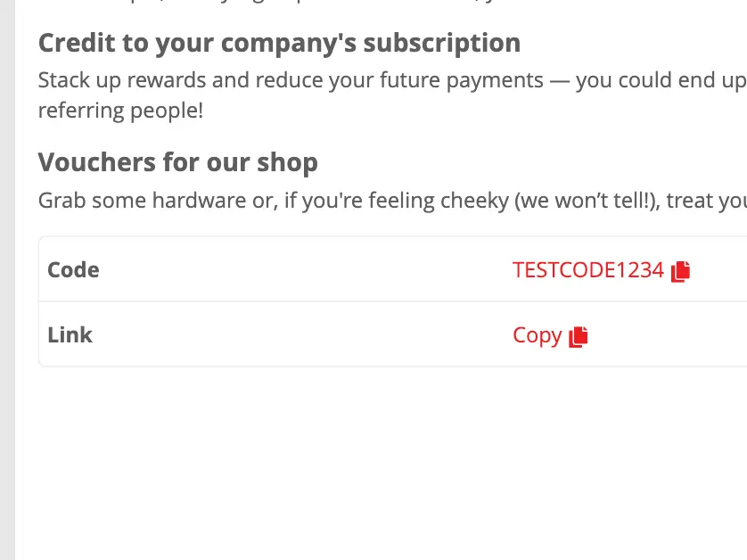Click the empty middle of the Code row

303,270
